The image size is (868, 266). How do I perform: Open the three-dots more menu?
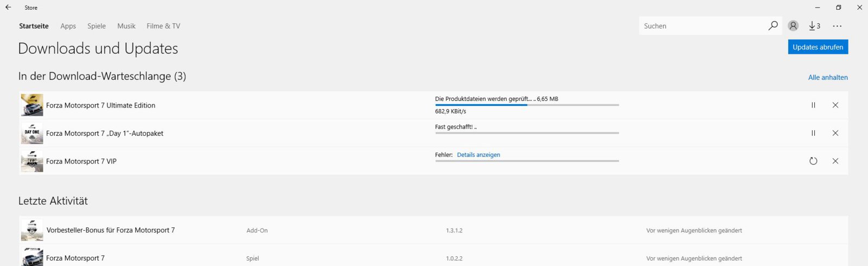coord(837,26)
